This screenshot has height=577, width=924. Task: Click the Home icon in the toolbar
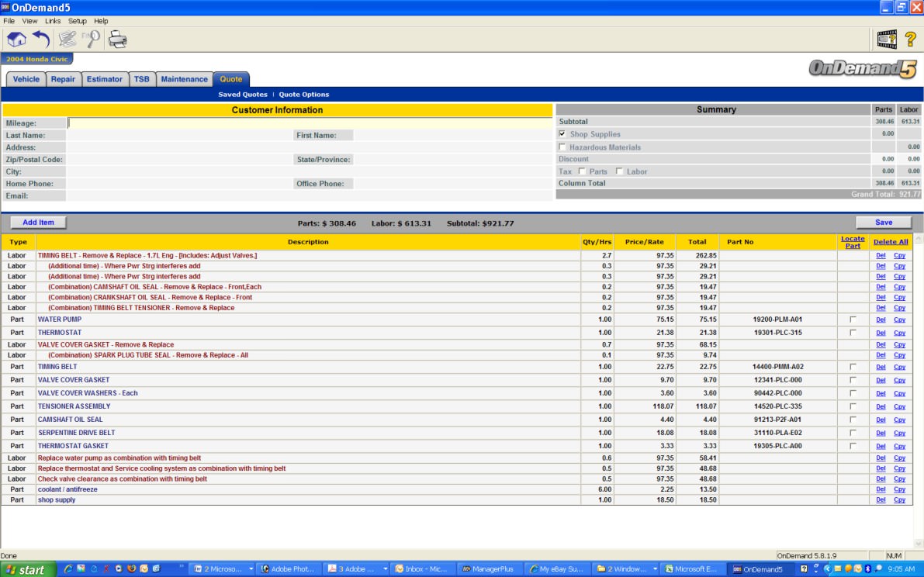16,39
